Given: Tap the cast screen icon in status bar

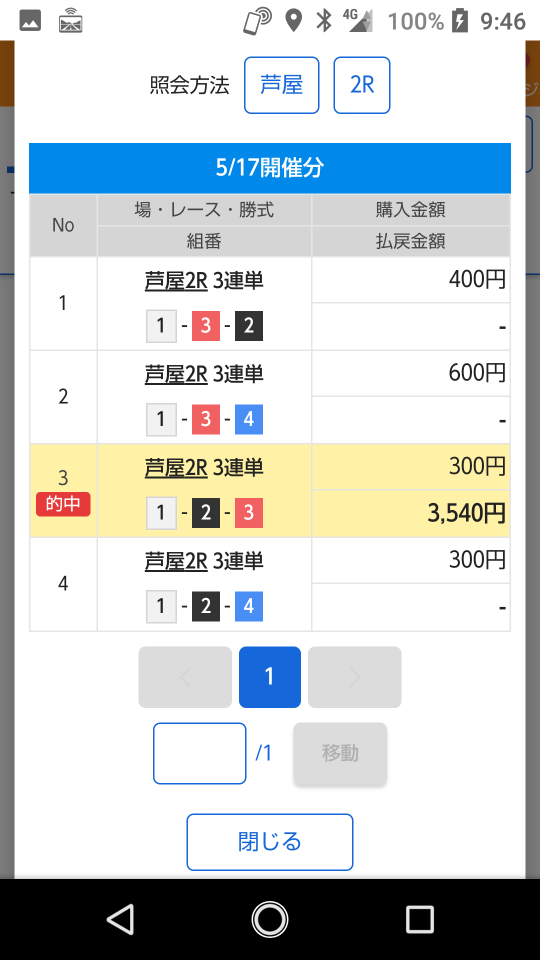Looking at the screenshot, I should [70, 21].
